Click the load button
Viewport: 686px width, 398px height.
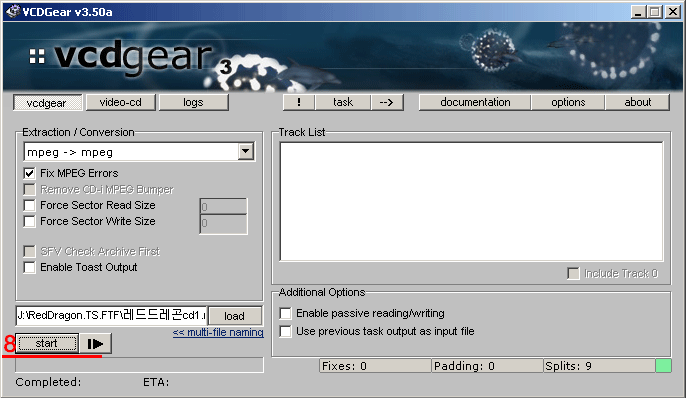point(235,316)
